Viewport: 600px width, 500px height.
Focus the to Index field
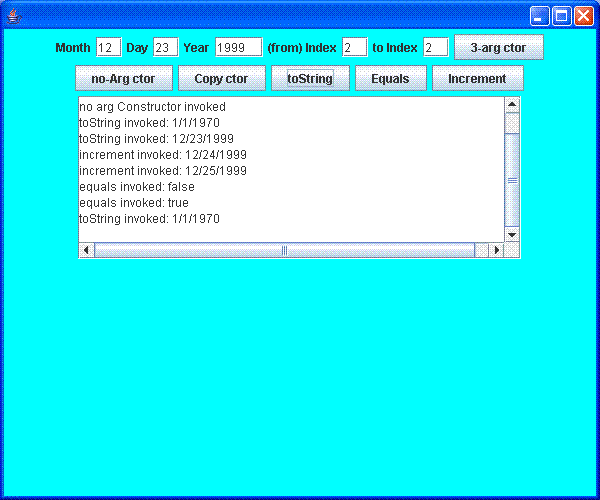435,48
